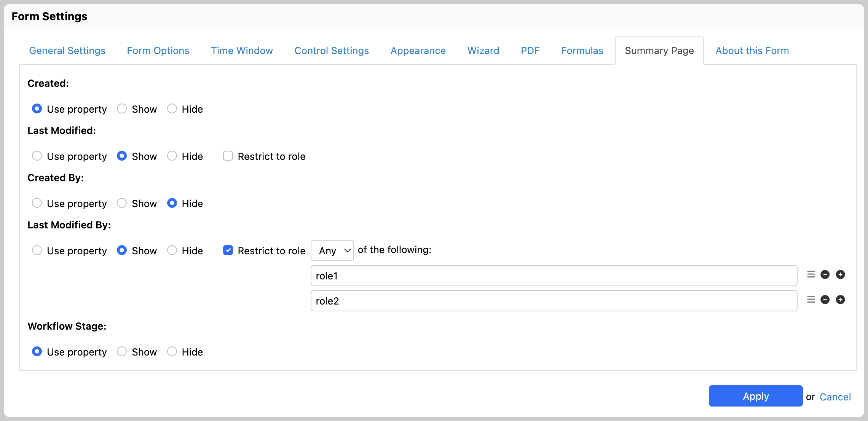Viewport: 868px width, 421px height.
Task: Open the Wizard tab
Action: 483,50
